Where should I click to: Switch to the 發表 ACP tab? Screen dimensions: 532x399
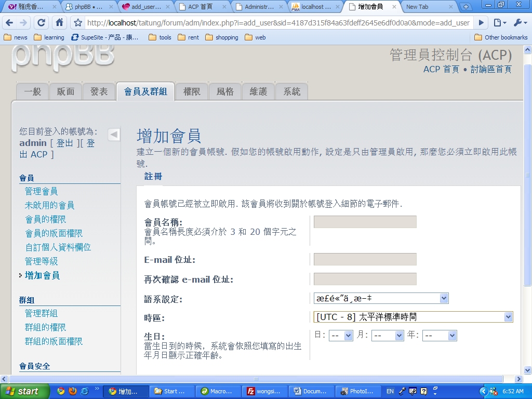click(x=99, y=91)
